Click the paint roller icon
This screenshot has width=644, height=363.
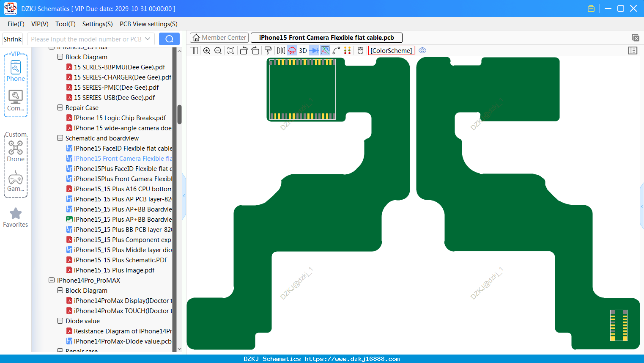coord(268,51)
